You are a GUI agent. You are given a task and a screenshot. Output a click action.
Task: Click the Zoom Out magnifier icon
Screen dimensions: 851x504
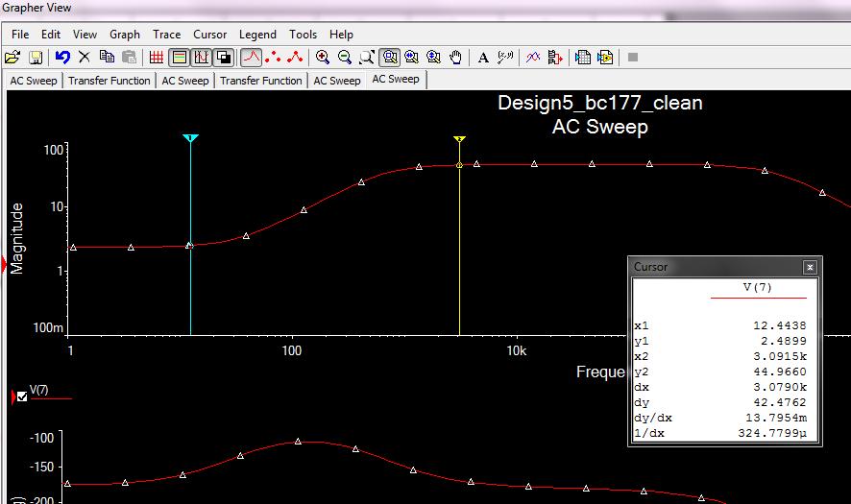(345, 57)
